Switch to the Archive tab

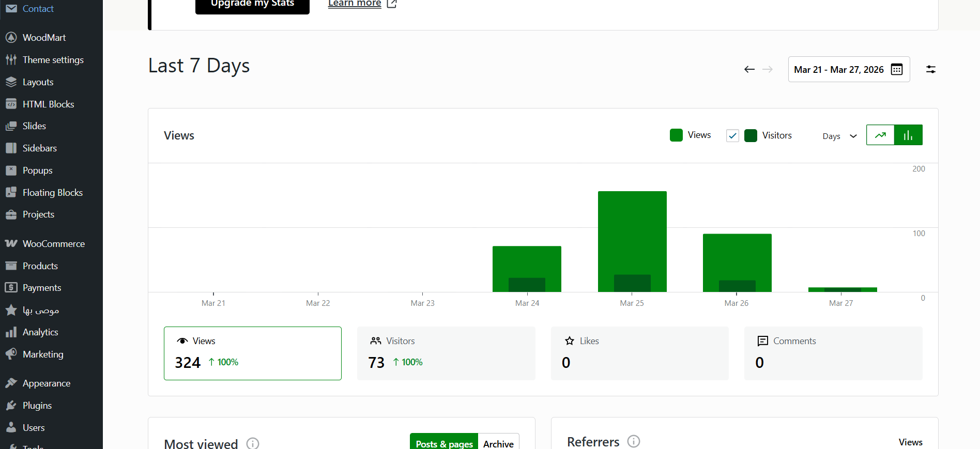tap(498, 443)
